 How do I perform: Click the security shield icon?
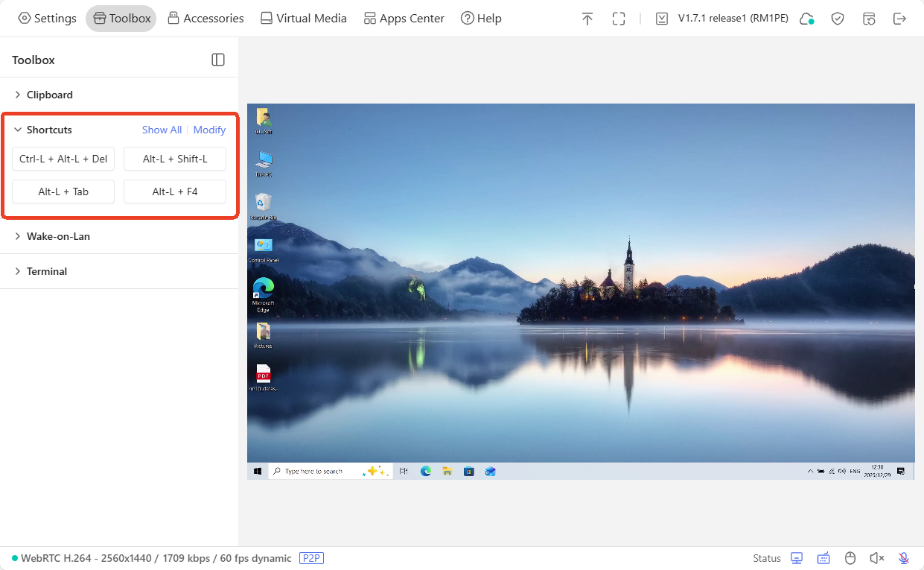838,18
